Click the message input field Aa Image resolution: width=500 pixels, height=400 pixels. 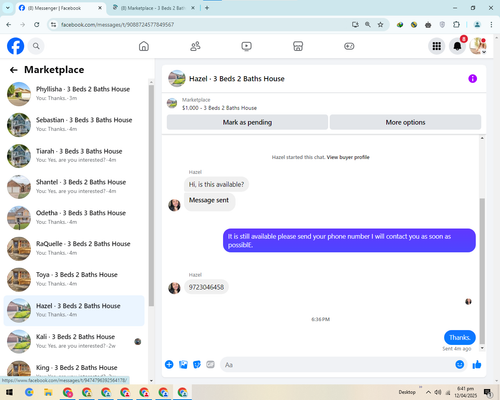(343, 364)
